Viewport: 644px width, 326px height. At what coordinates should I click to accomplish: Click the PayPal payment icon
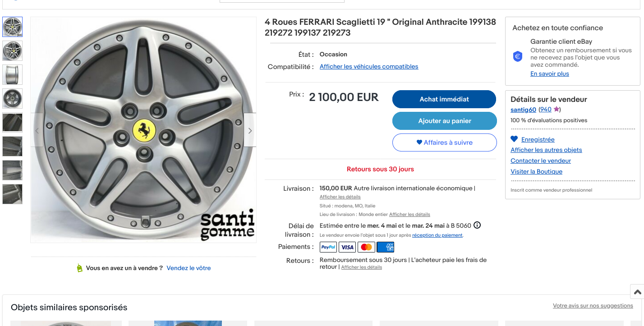coord(328,247)
